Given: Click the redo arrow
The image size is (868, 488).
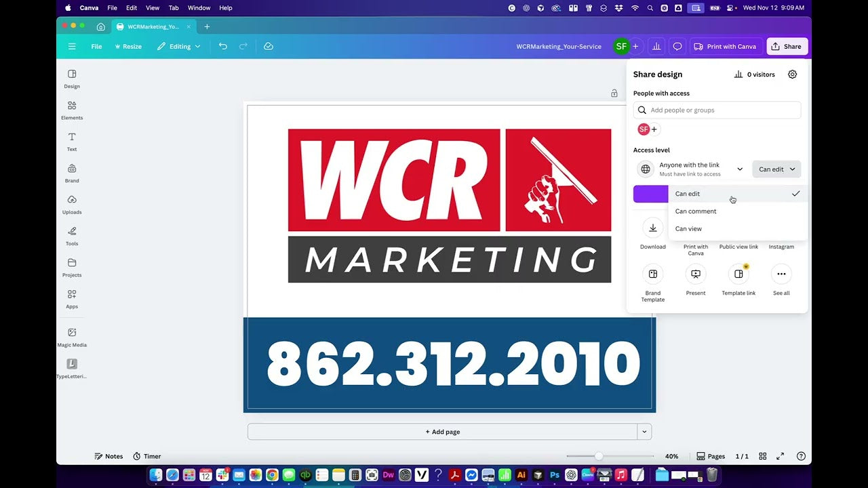Looking at the screenshot, I should point(243,46).
